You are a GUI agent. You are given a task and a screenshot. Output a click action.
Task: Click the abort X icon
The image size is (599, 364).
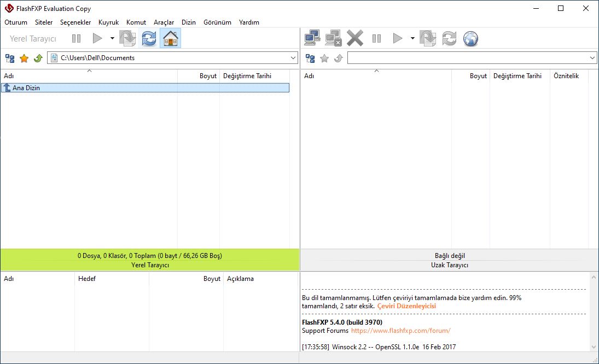[x=355, y=38]
